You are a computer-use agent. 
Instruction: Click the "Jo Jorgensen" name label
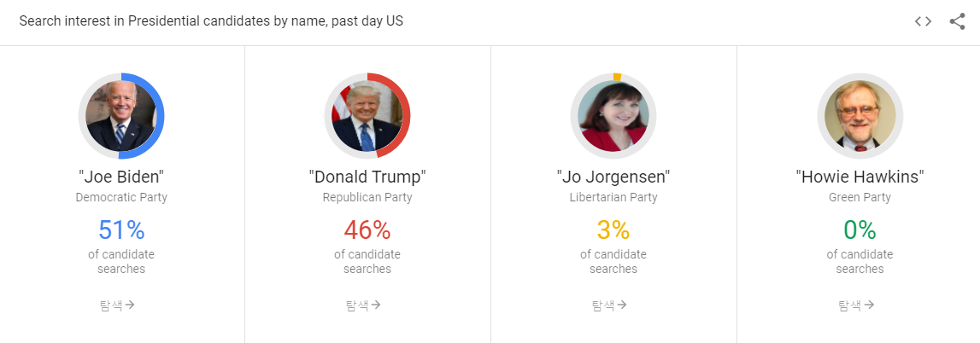pos(613,177)
